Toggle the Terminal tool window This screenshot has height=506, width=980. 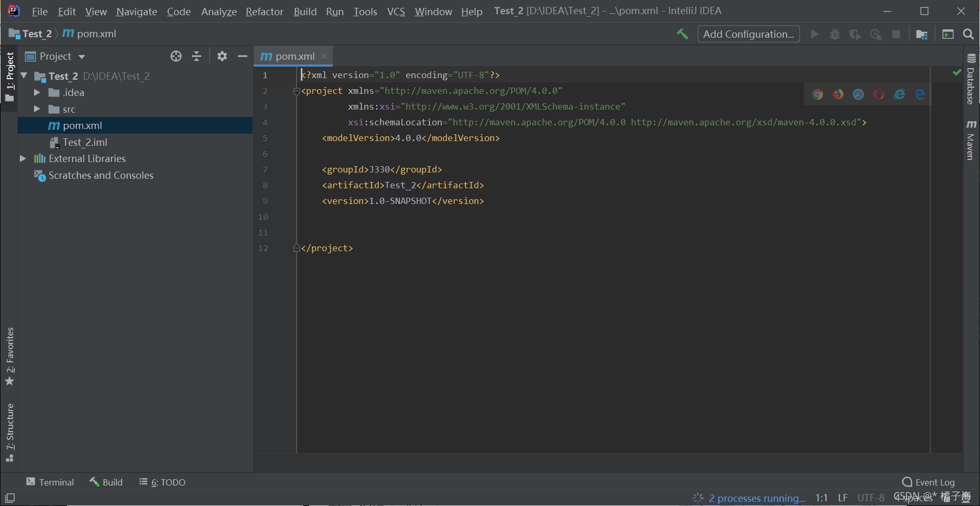(x=50, y=482)
